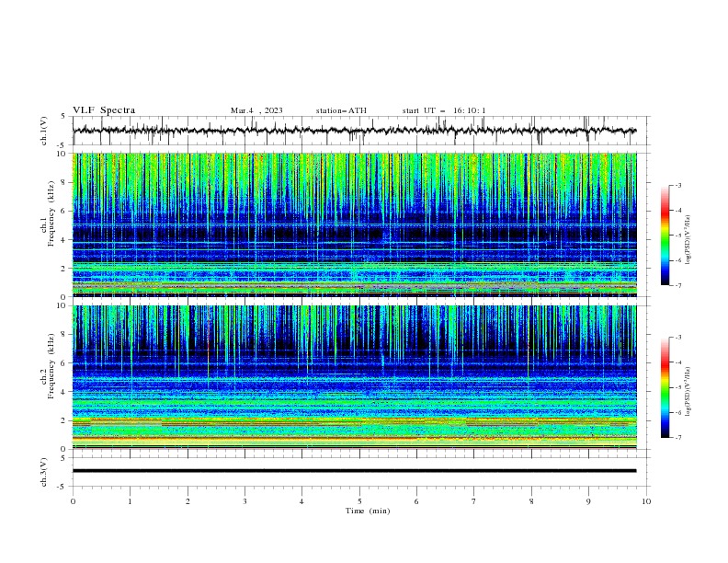This screenshot has height=563, width=728.
Task: Click the "-7" tick on ch.2 colorbar
Action: click(x=677, y=437)
